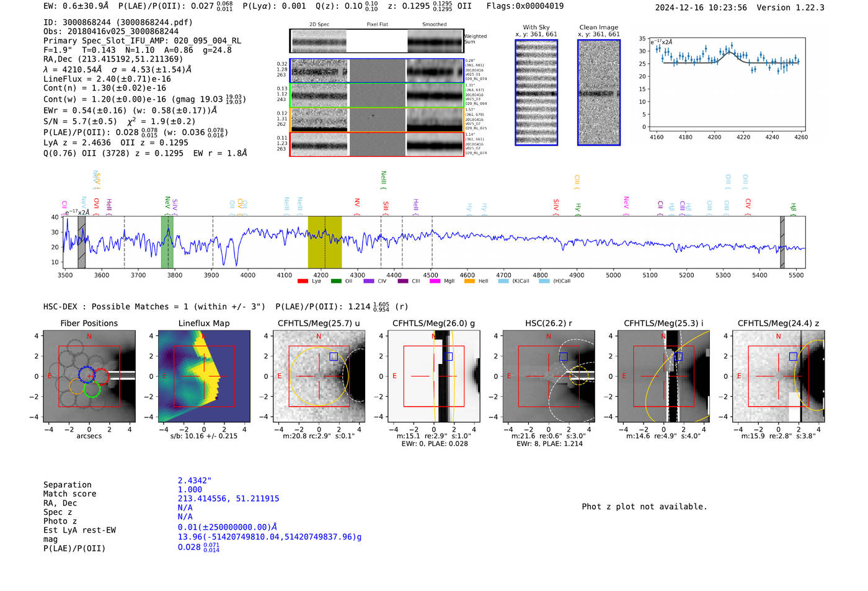This screenshot has height=591, width=868.
Task: Click the 2024-12-16 10:23:56 timestamp
Action: tap(701, 8)
